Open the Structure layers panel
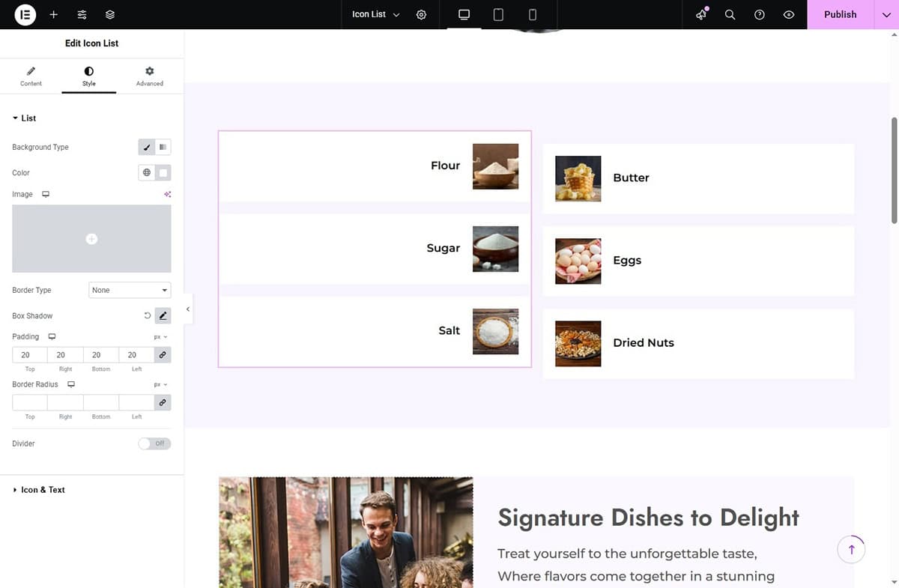899x588 pixels. pos(110,14)
